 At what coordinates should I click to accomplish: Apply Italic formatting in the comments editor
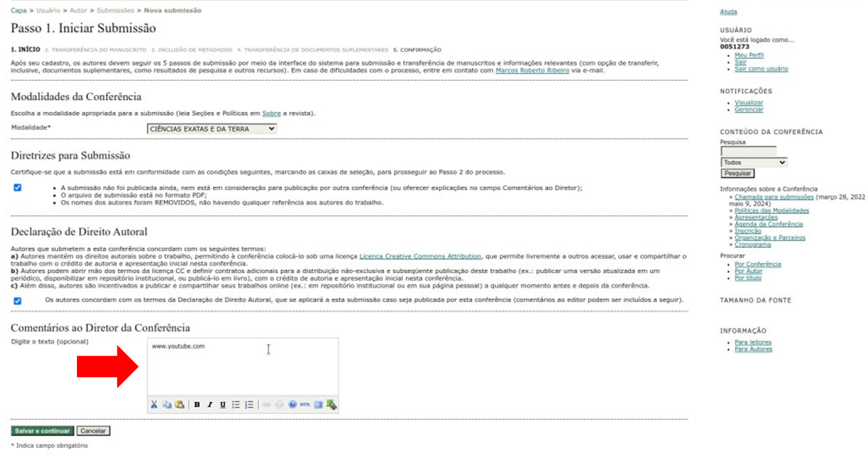point(210,405)
